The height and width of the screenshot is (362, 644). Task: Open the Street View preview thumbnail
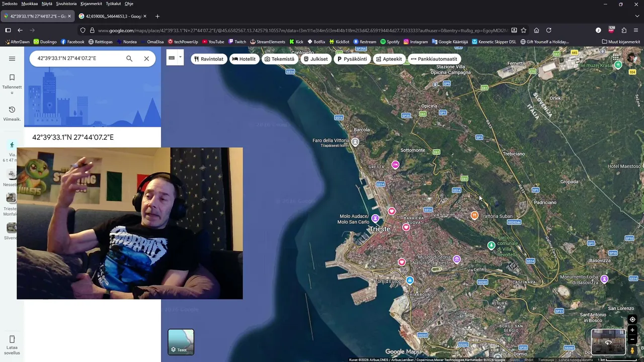click(608, 342)
